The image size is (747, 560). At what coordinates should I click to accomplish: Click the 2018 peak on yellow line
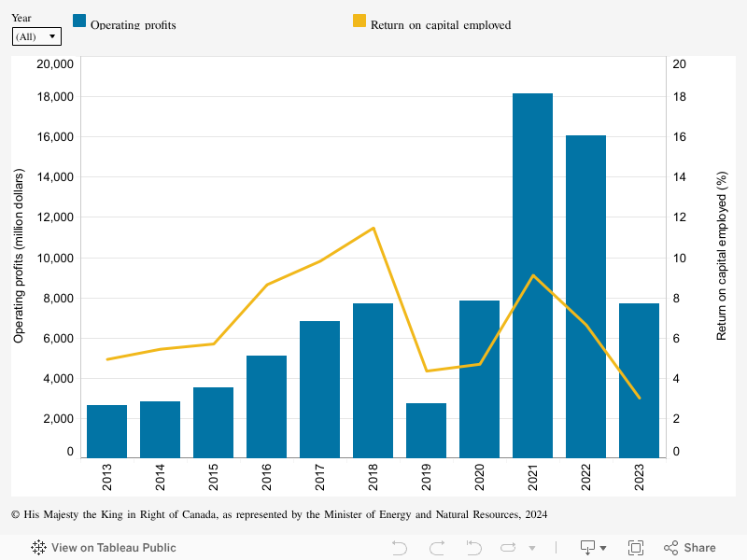tap(373, 228)
